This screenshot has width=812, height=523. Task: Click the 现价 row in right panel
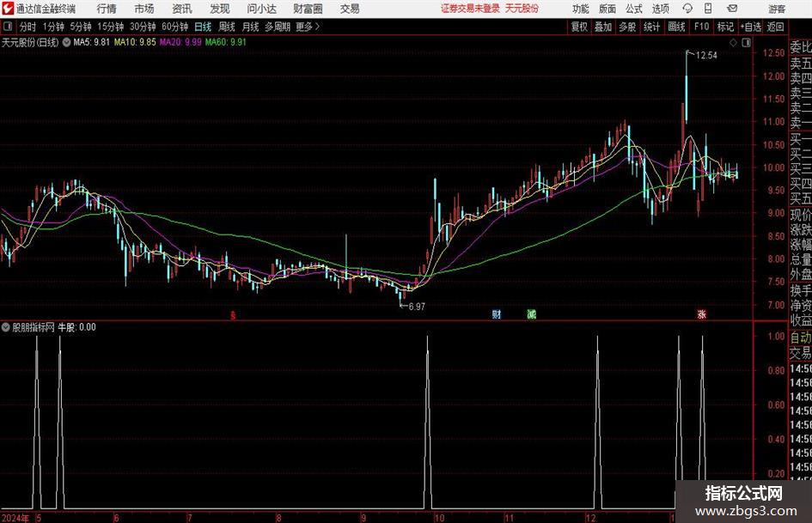pyautogui.click(x=801, y=215)
